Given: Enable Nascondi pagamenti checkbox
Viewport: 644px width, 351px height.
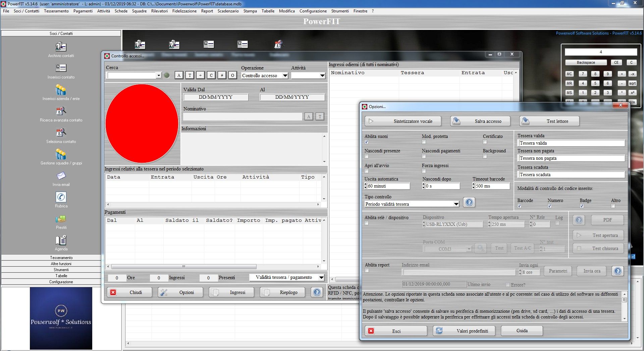Looking at the screenshot, I should pyautogui.click(x=424, y=156).
